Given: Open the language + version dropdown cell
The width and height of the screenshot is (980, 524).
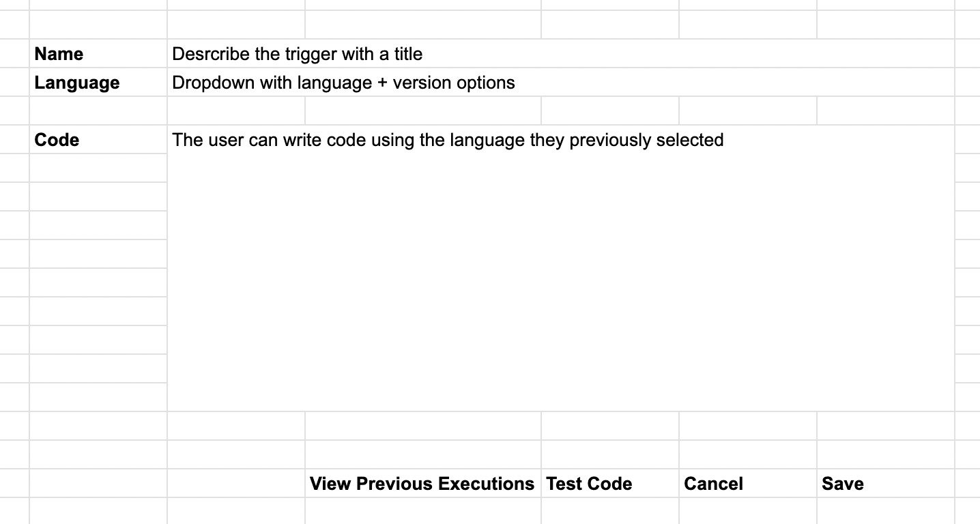Looking at the screenshot, I should [560, 82].
